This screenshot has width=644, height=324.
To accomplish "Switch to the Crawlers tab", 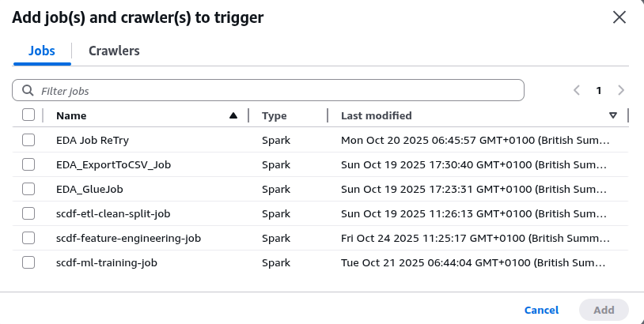I will (114, 51).
